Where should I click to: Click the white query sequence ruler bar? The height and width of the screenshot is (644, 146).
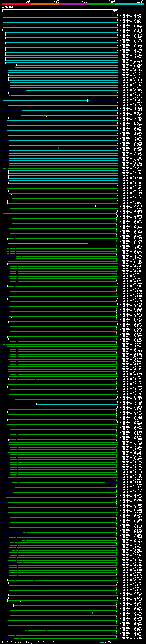60,10
